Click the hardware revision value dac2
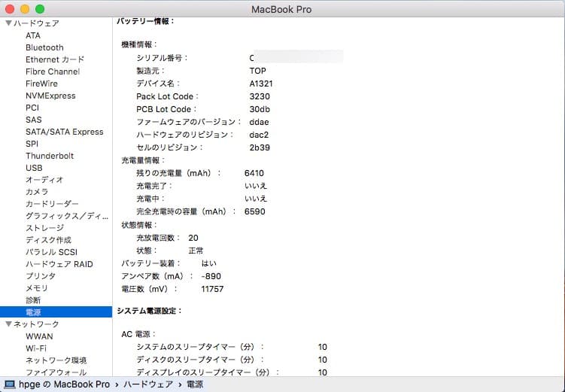Screen dimensions: 565x392 [x=259, y=135]
